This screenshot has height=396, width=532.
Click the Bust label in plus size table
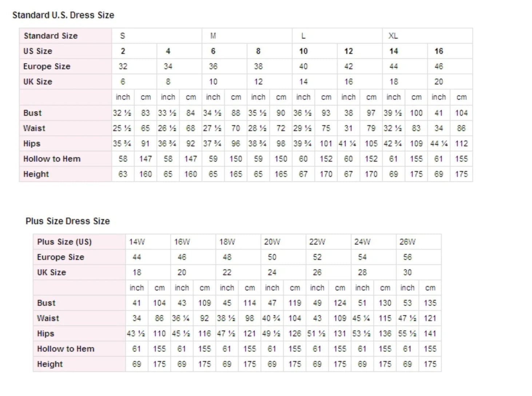point(46,303)
